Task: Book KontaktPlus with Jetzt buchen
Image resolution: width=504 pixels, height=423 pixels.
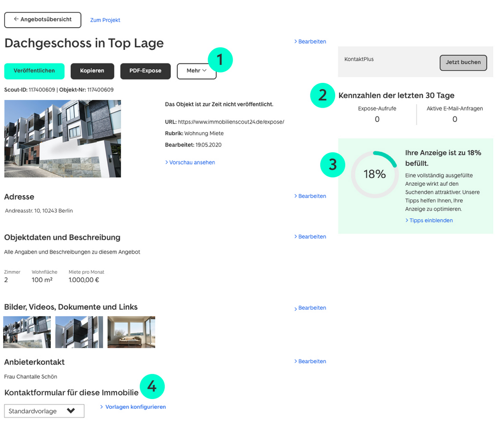Action: 463,62
